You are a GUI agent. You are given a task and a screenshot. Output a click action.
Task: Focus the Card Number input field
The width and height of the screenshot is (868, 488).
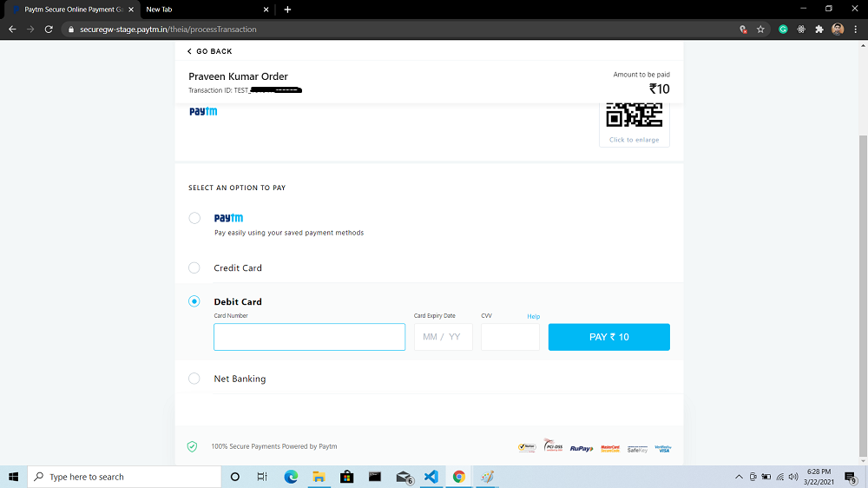coord(310,337)
